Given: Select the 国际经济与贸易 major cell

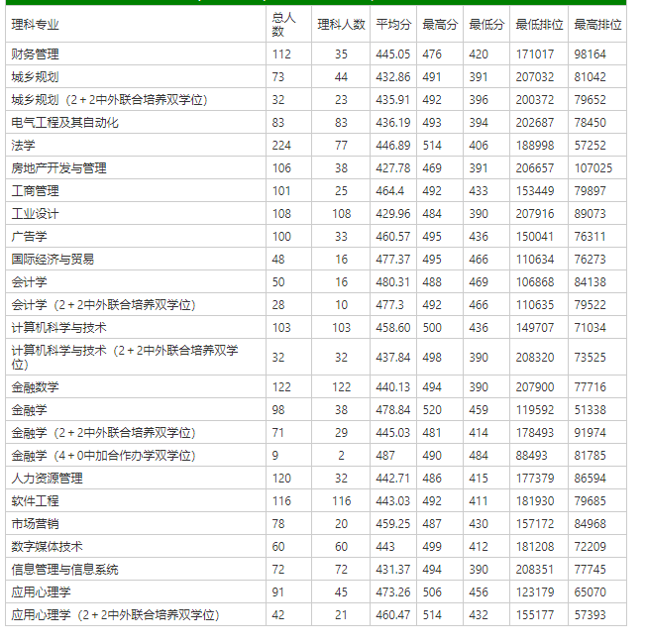Looking at the screenshot, I should (x=54, y=260).
